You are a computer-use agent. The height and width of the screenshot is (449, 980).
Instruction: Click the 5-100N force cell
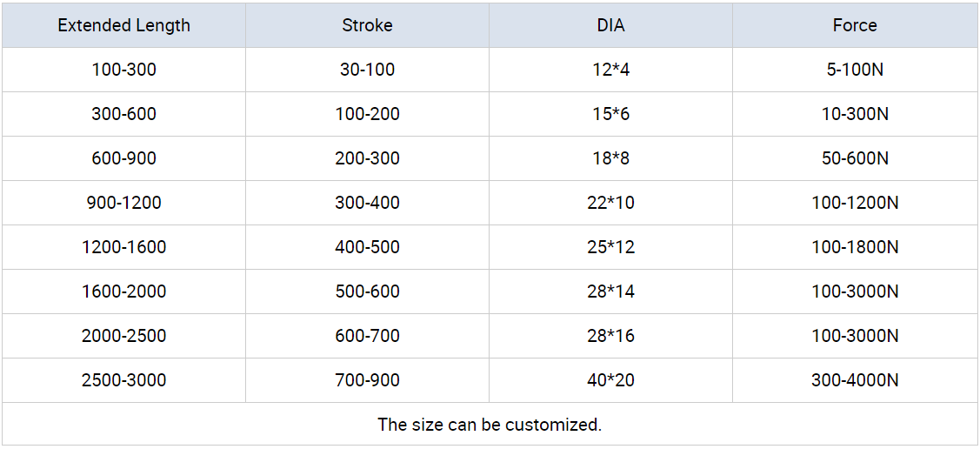pyautogui.click(x=855, y=70)
